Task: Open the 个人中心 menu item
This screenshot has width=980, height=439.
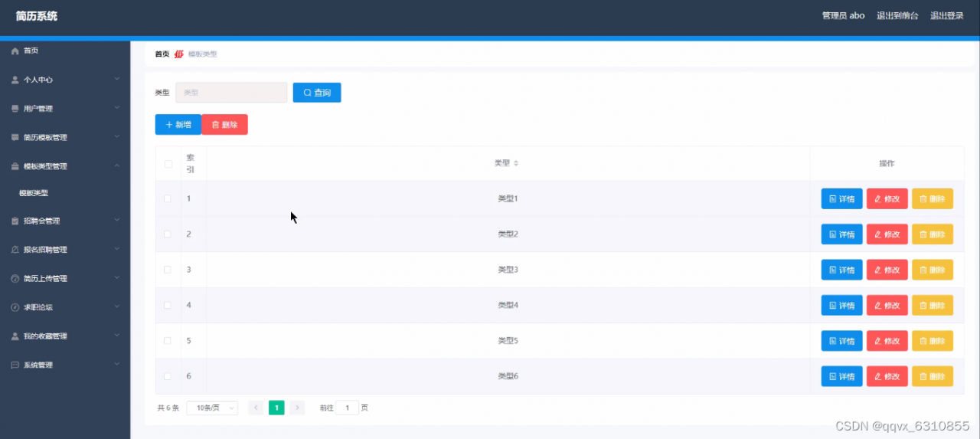Action: [x=65, y=80]
